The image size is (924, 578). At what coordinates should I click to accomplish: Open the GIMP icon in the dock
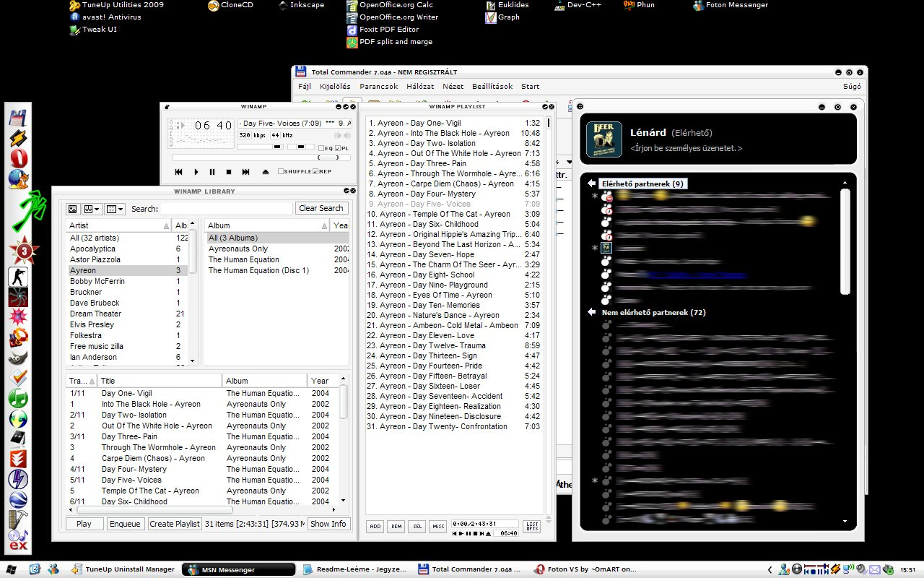pos(18,358)
